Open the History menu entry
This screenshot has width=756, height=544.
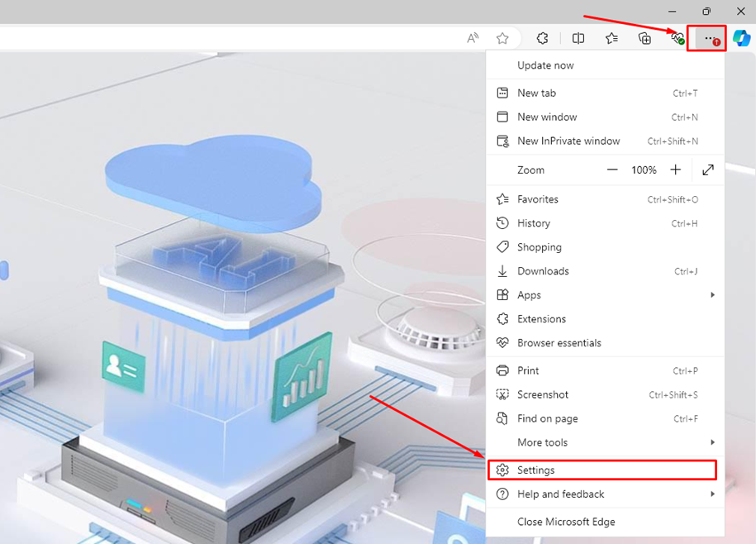click(x=605, y=223)
